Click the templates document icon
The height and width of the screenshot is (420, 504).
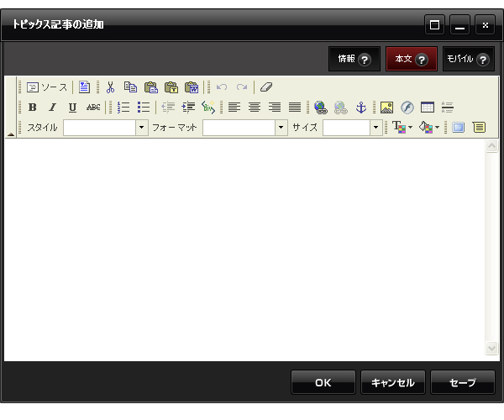(84, 87)
